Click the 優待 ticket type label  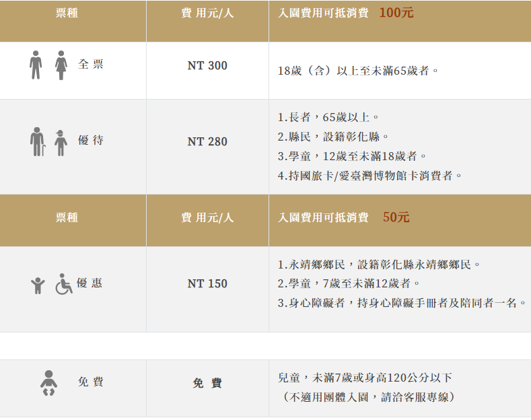click(90, 140)
